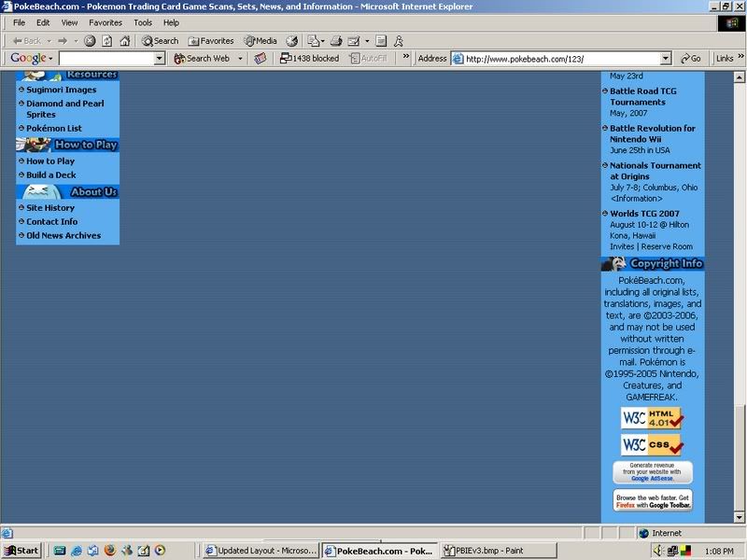Click the Back navigation button
The width and height of the screenshot is (747, 560).
tap(27, 41)
